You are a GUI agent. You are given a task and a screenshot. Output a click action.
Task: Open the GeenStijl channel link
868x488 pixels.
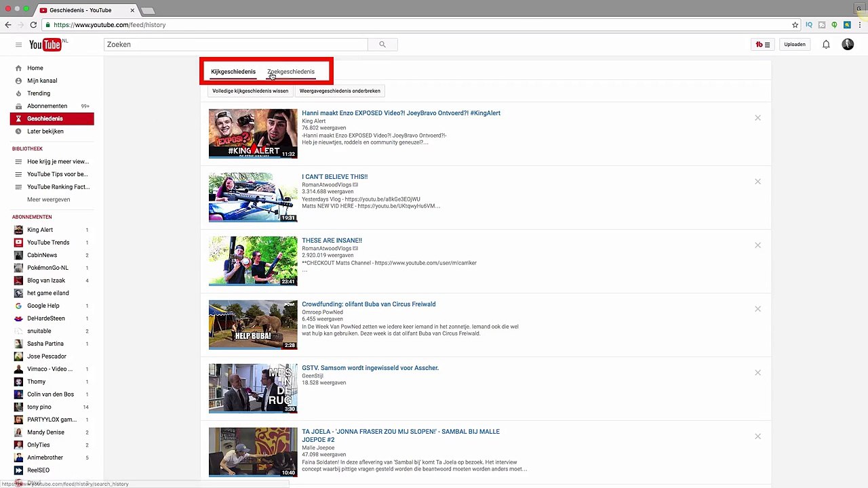[313, 376]
